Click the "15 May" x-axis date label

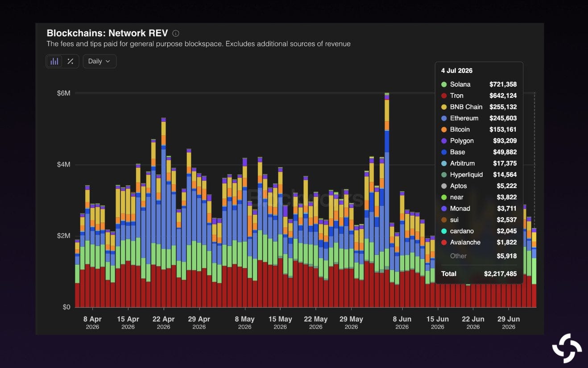[x=280, y=319]
